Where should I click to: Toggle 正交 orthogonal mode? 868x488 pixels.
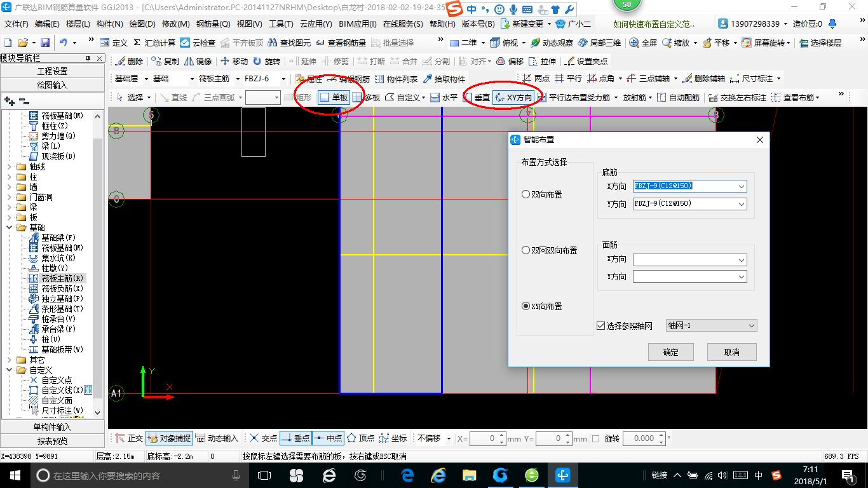129,438
